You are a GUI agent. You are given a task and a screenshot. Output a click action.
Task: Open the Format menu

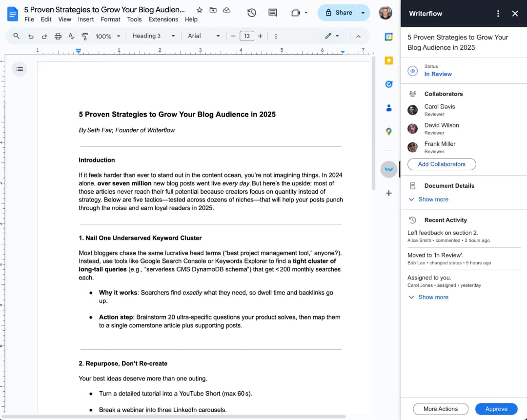coord(110,19)
